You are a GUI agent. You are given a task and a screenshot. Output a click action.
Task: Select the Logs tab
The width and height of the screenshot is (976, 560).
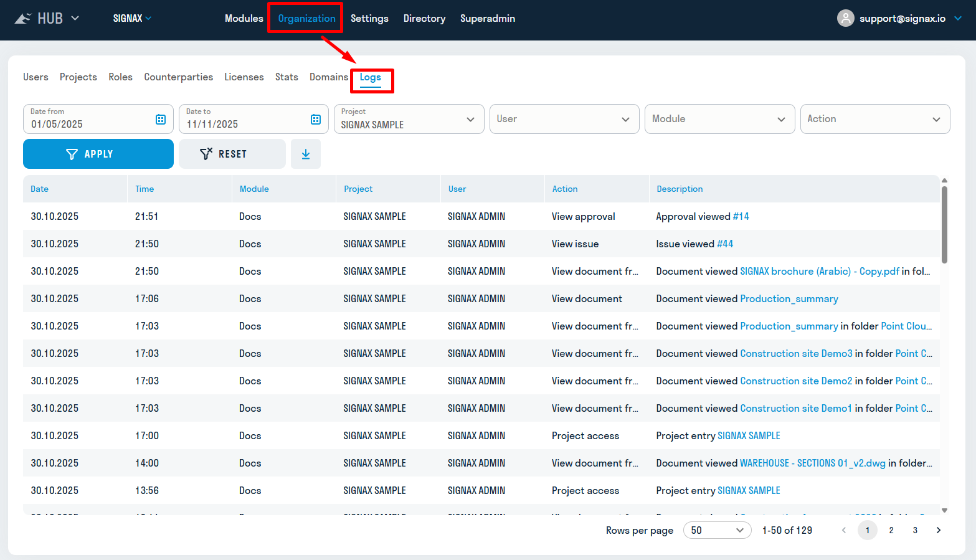point(371,77)
